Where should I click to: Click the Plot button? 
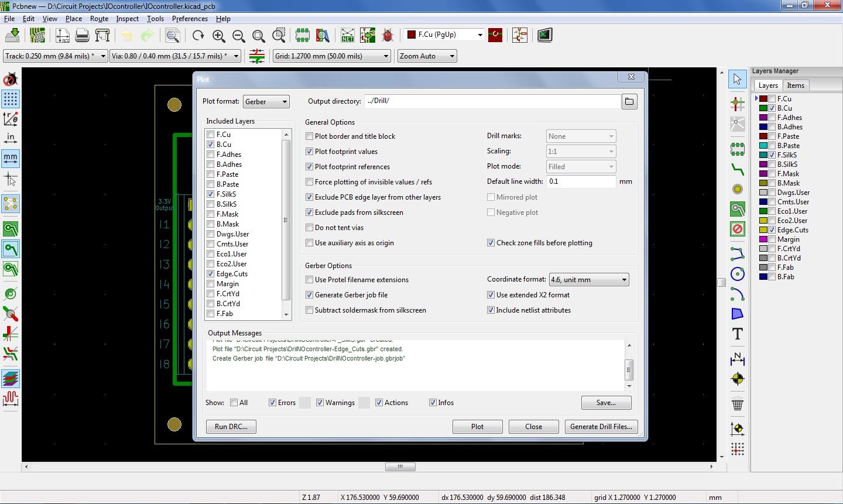[x=478, y=427]
